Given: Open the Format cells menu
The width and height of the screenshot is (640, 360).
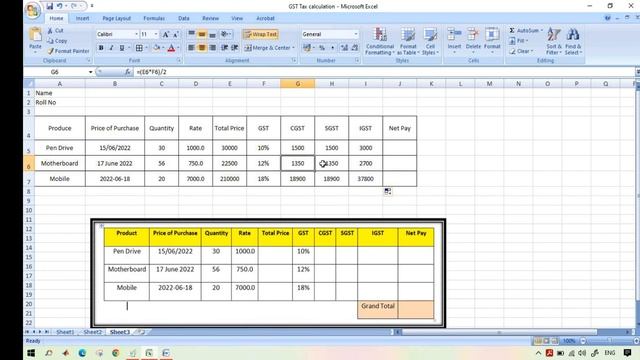Looking at the screenshot, I should pos(492,39).
